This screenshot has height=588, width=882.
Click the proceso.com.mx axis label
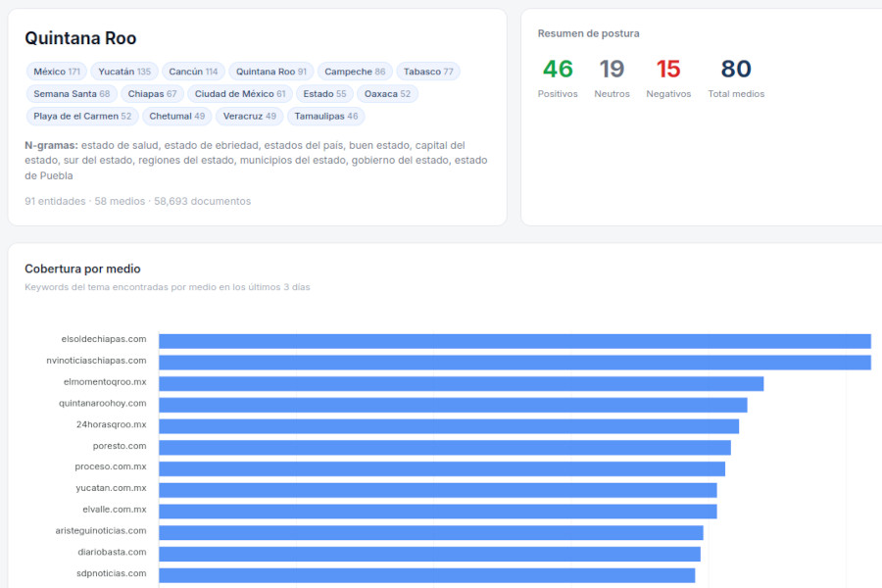tap(111, 466)
